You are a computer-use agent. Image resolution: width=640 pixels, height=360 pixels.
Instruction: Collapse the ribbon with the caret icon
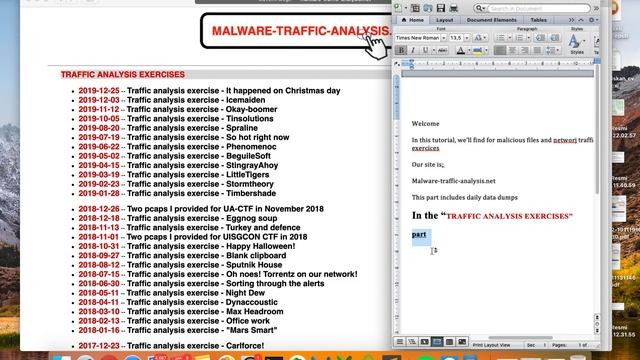[581, 20]
